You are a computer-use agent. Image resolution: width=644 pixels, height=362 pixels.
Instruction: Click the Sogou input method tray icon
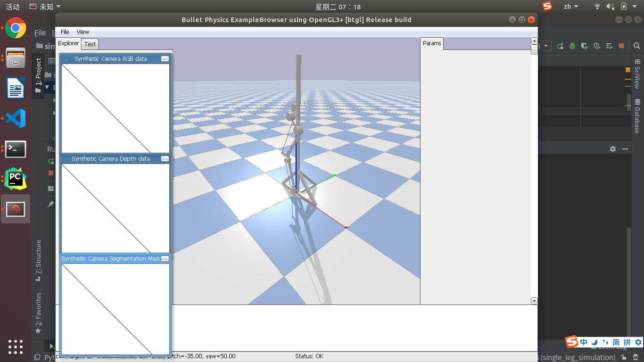[547, 6]
